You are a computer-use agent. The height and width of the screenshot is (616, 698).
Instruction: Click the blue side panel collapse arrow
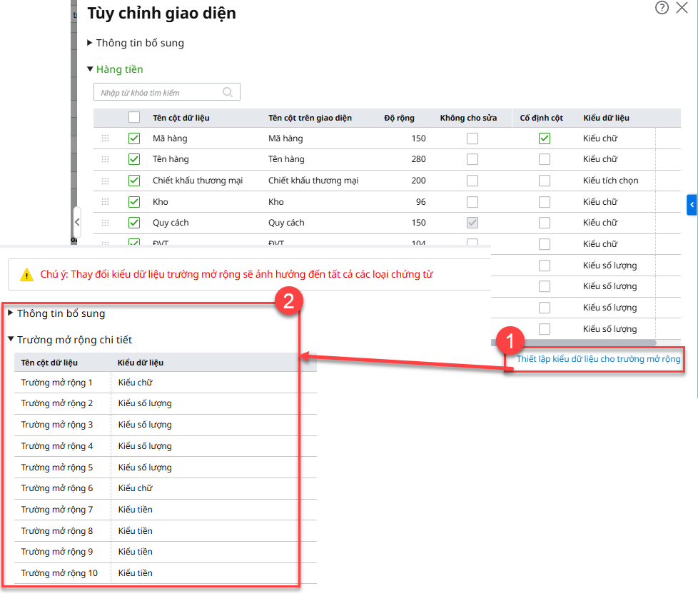pos(692,205)
